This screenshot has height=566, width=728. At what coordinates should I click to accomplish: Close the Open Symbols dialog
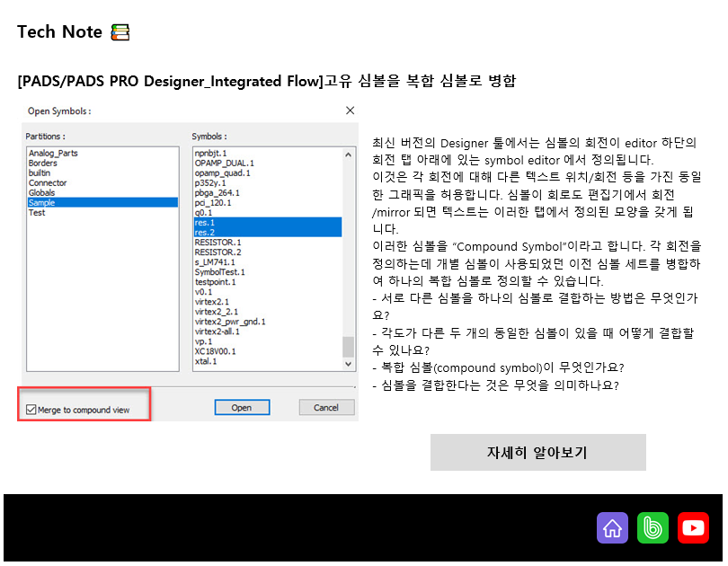[x=351, y=111]
